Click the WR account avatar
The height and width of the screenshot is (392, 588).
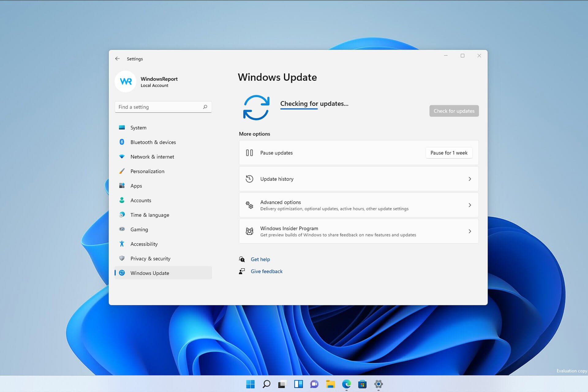(126, 81)
